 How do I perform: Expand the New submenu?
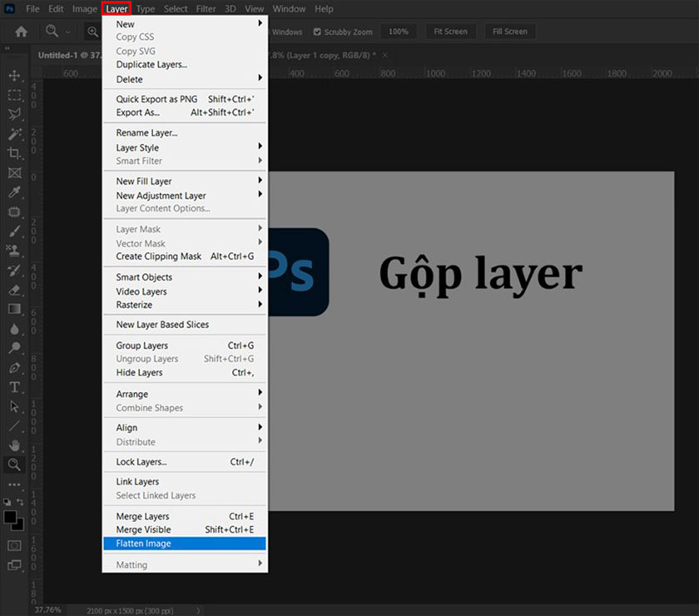tap(185, 23)
